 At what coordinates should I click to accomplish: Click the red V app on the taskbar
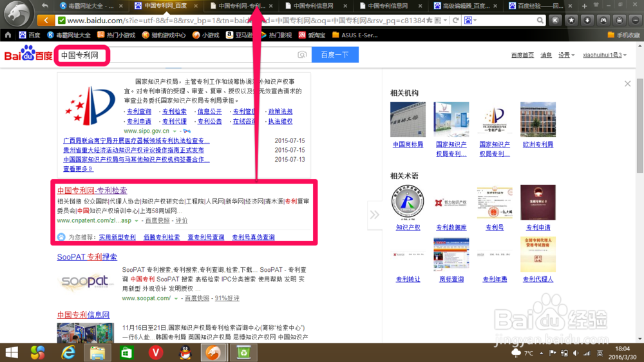click(156, 352)
